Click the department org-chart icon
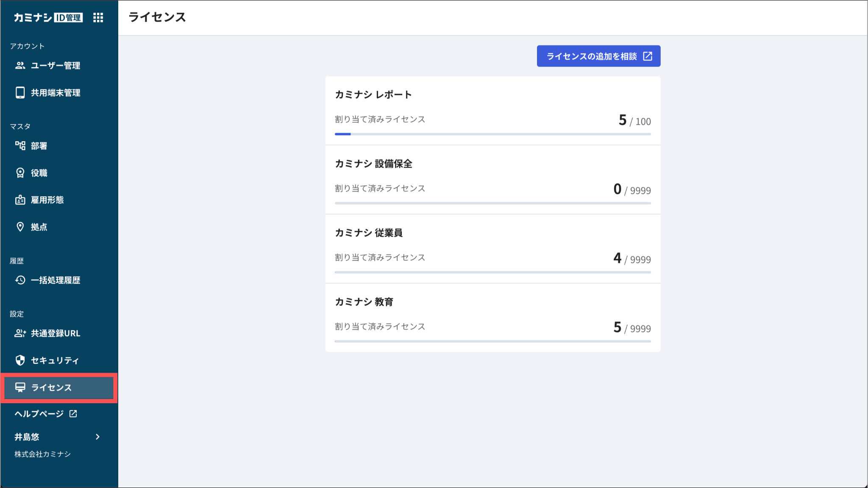The width and height of the screenshot is (868, 488). [20, 146]
